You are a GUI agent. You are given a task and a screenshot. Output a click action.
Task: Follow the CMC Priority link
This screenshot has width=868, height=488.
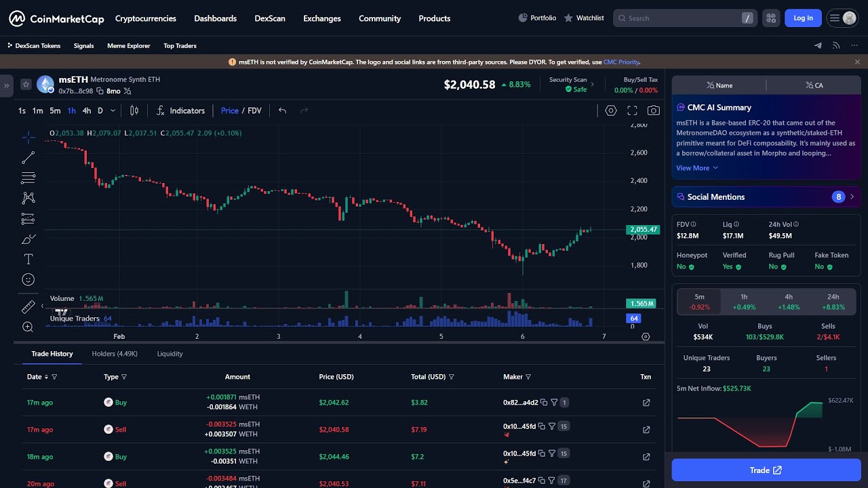pyautogui.click(x=621, y=62)
